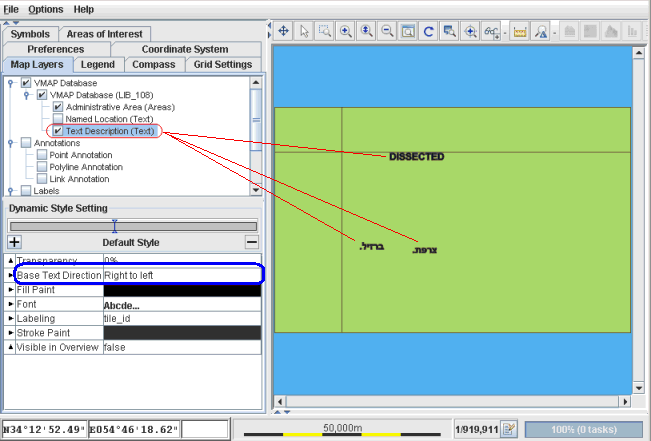Click the Base Text Direction value field
The width and height of the screenshot is (651, 441).
point(180,274)
